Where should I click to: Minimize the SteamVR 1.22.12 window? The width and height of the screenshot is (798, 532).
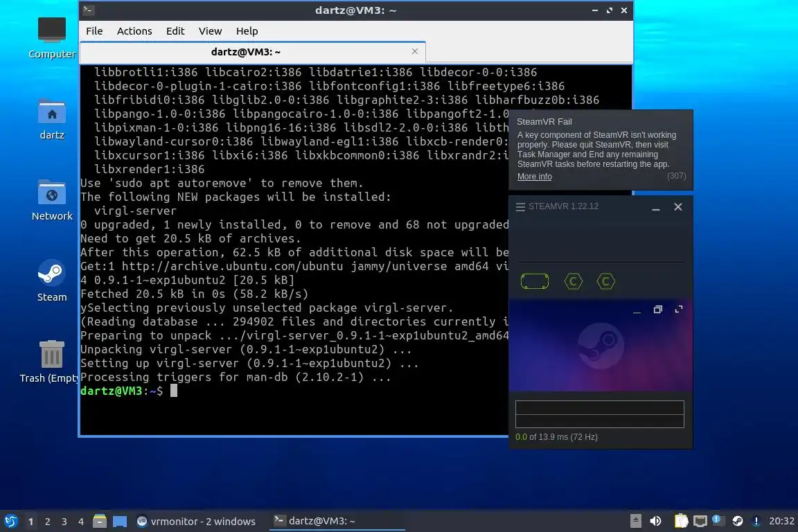point(656,208)
